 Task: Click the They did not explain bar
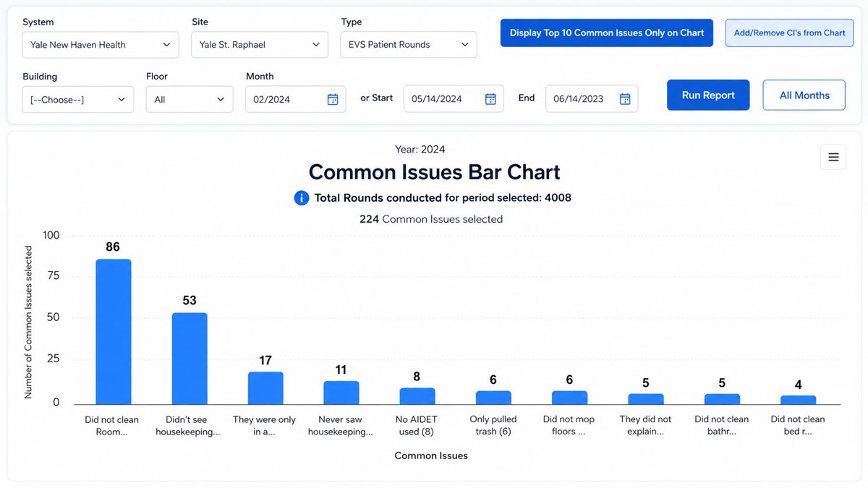[646, 399]
